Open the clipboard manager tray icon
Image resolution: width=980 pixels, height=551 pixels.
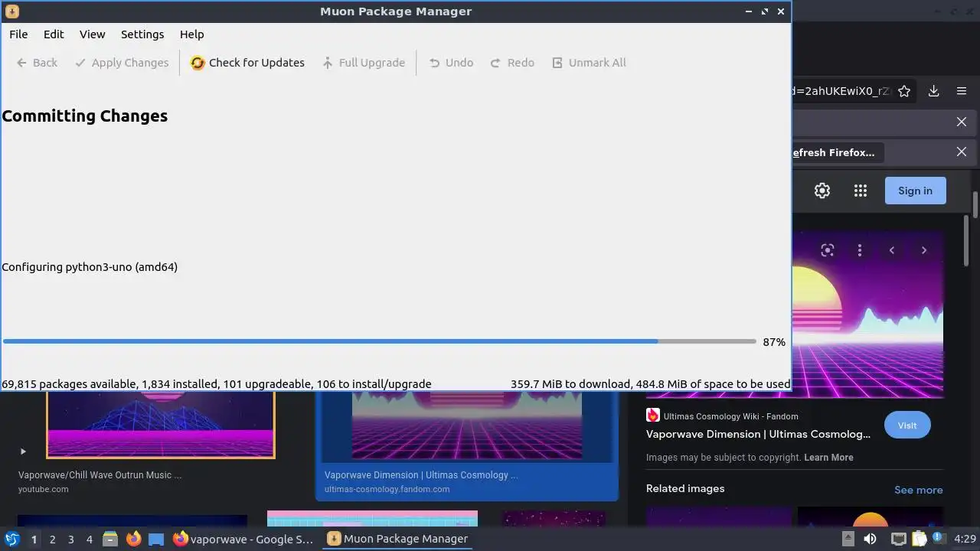click(x=919, y=539)
